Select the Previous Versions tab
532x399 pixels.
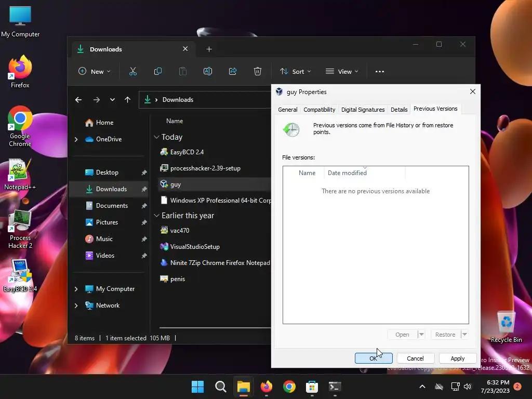coord(435,109)
